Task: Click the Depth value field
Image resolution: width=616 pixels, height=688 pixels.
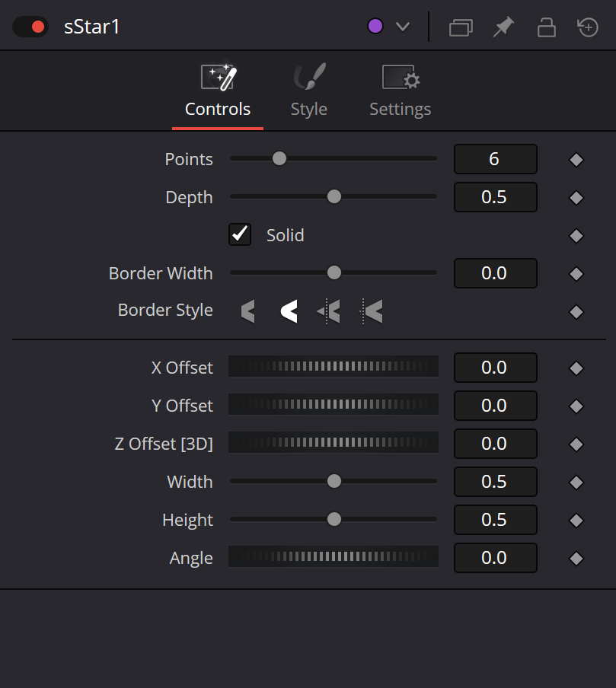Action: tap(495, 197)
